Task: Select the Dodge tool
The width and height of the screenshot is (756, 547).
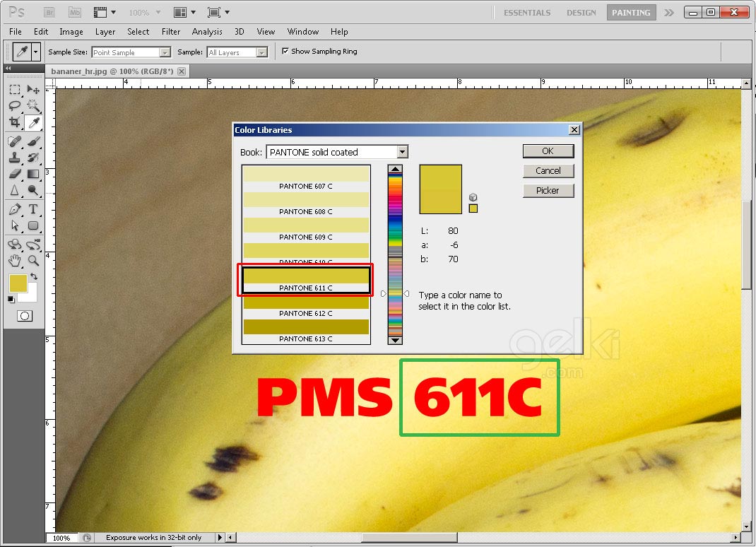Action: coord(33,190)
